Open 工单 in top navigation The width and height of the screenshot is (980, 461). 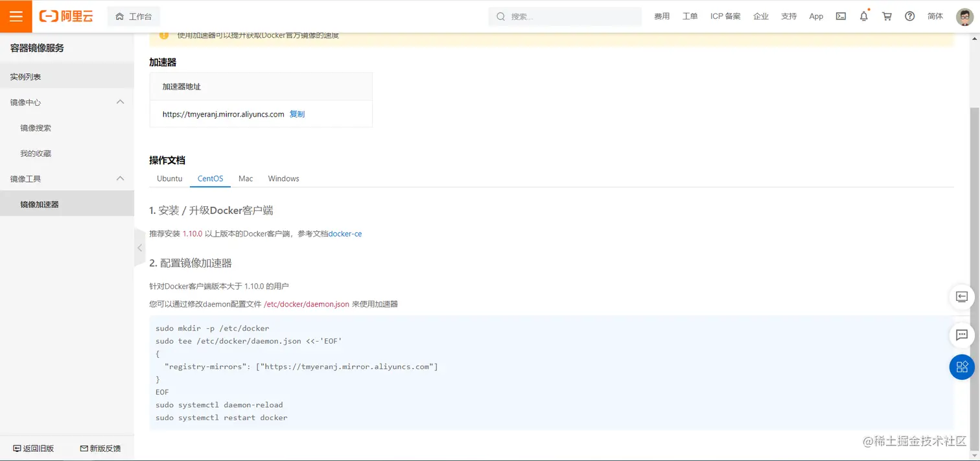(x=690, y=16)
